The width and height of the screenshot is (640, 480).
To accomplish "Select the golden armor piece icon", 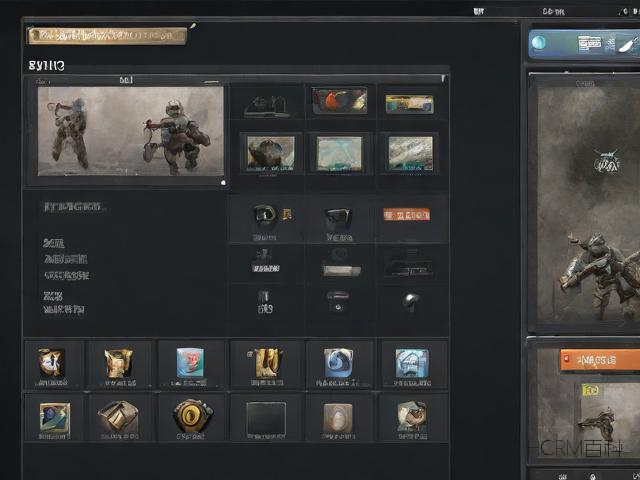I will pos(118,362).
